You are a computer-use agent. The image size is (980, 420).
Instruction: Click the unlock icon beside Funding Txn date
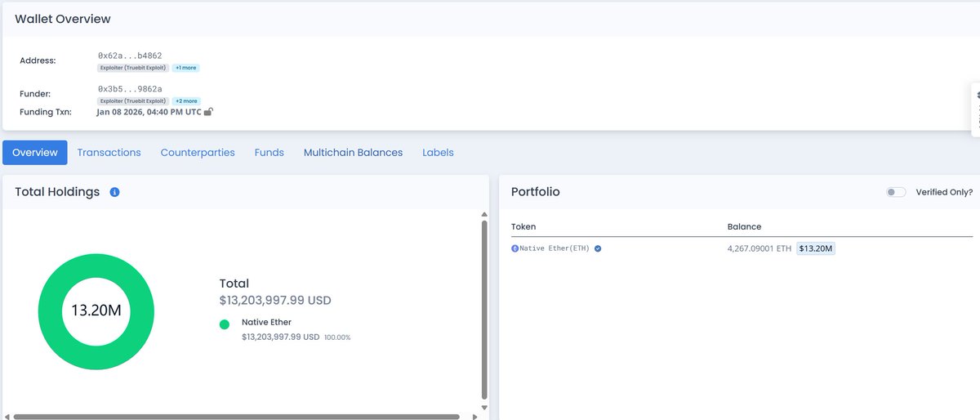coord(209,111)
